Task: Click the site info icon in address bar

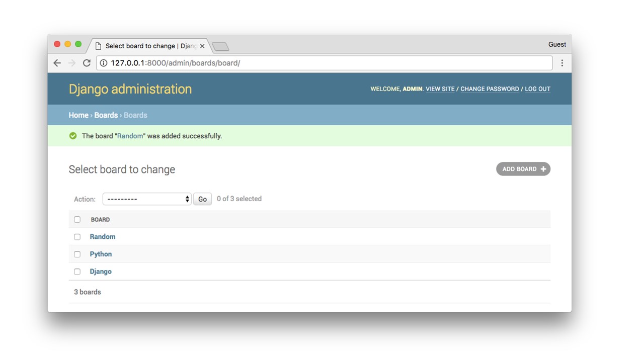Action: pos(104,63)
